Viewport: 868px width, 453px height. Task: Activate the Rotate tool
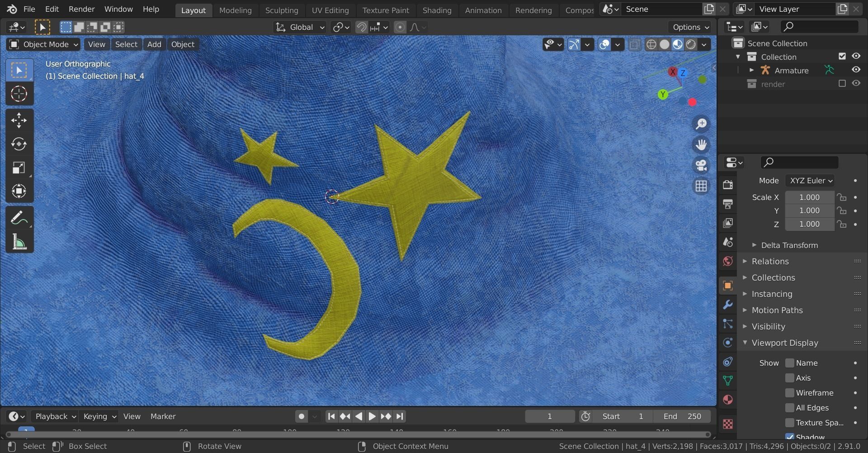[19, 144]
